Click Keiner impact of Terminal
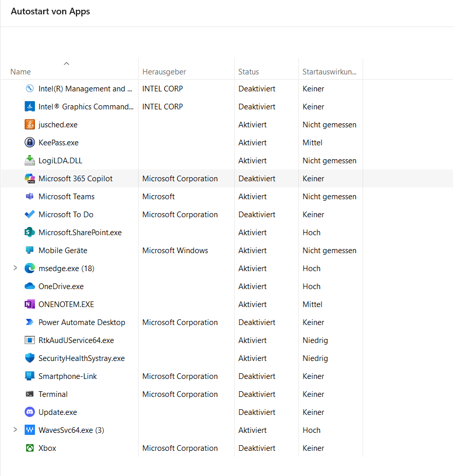The width and height of the screenshot is (453, 476). (x=313, y=394)
